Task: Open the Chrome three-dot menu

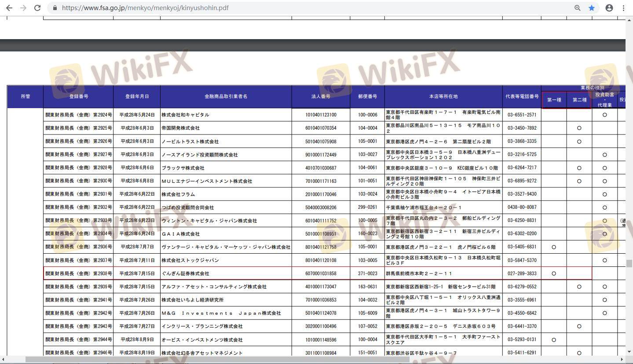Action: click(623, 8)
